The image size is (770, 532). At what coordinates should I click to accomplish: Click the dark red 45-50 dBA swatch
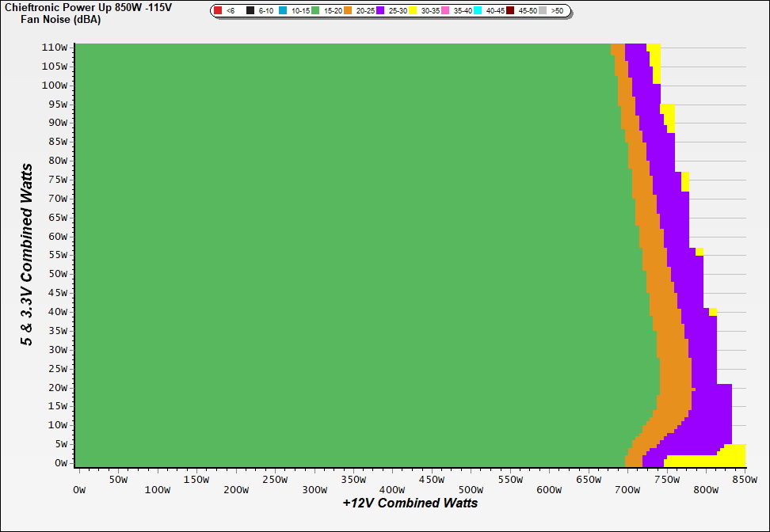pos(510,11)
